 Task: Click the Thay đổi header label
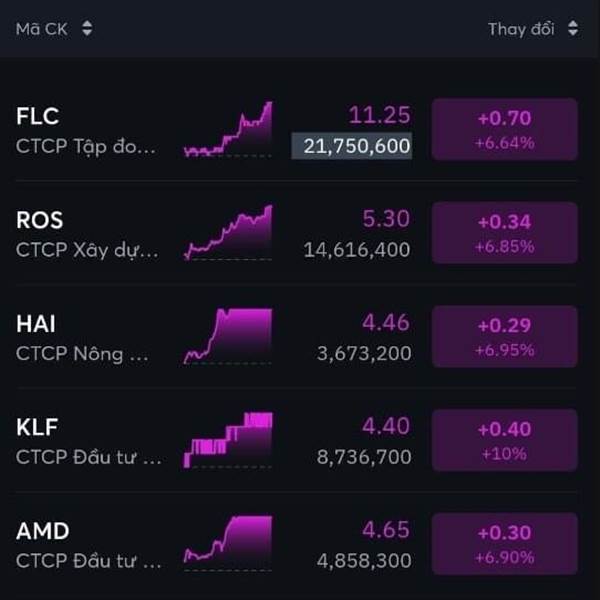[x=520, y=29]
